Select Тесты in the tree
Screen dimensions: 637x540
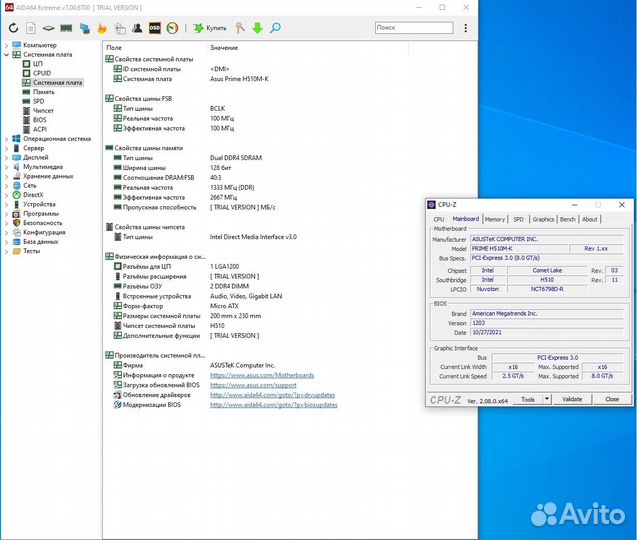(31, 251)
